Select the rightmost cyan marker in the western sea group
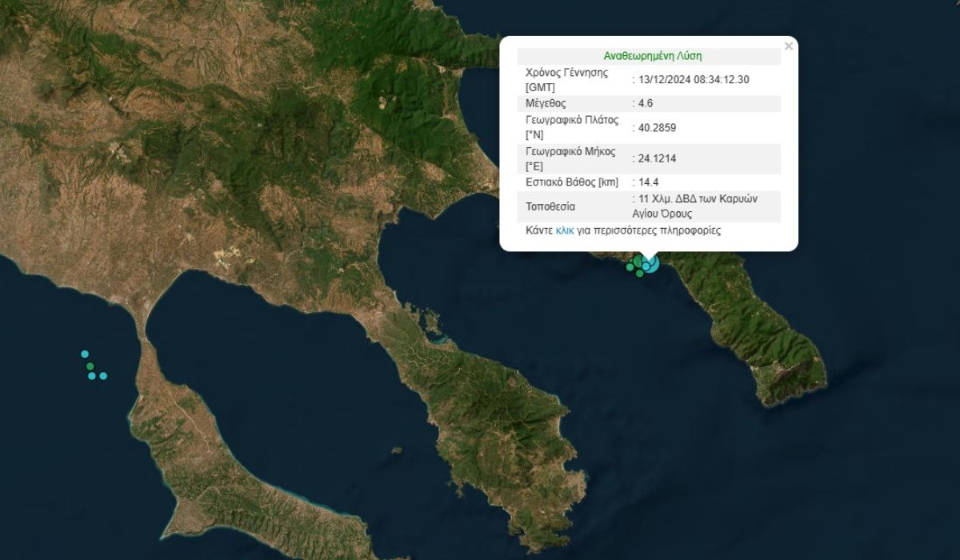 103,376
